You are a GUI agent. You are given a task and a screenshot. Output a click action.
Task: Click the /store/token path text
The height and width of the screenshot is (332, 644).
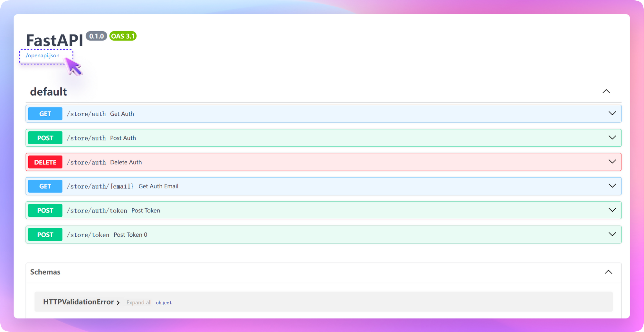88,235
